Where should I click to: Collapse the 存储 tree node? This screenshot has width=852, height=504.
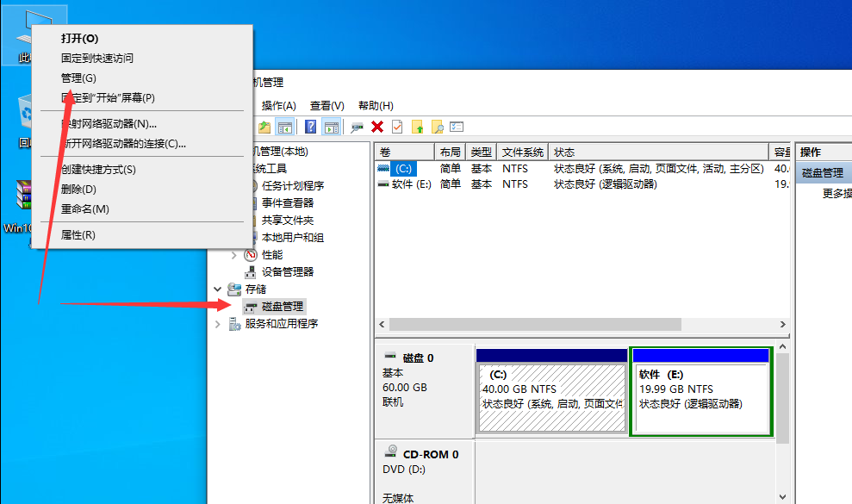(217, 289)
